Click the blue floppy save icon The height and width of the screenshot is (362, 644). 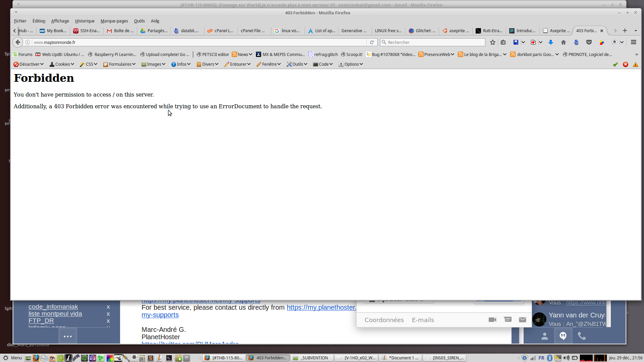516,42
